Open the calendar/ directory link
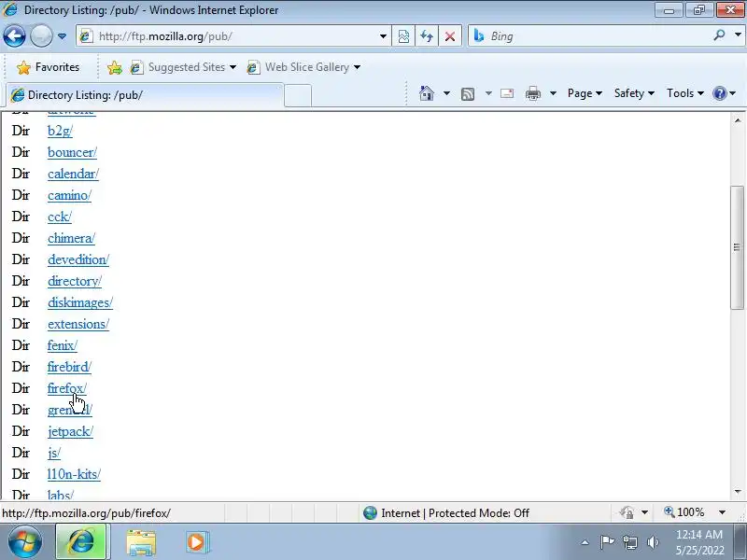747x560 pixels. pyautogui.click(x=73, y=174)
